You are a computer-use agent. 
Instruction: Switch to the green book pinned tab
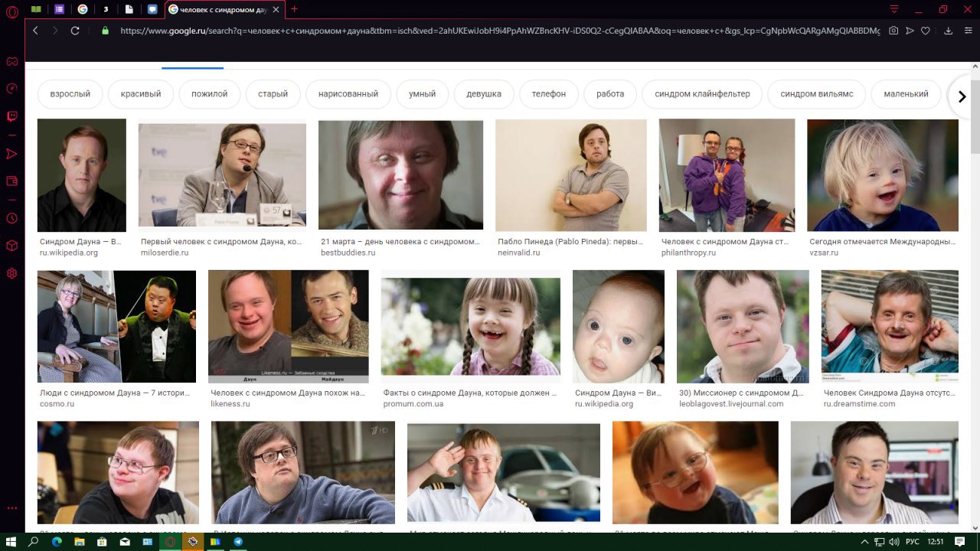(x=36, y=9)
